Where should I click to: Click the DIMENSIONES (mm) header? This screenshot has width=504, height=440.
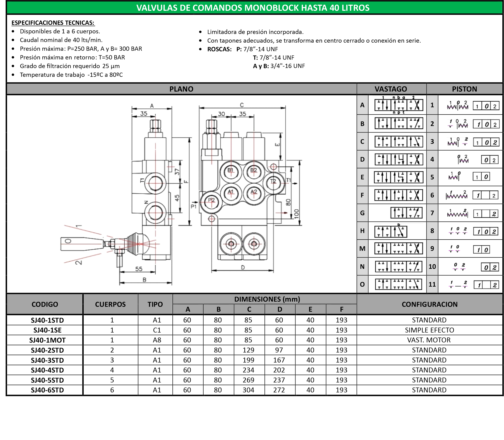pos(267,299)
